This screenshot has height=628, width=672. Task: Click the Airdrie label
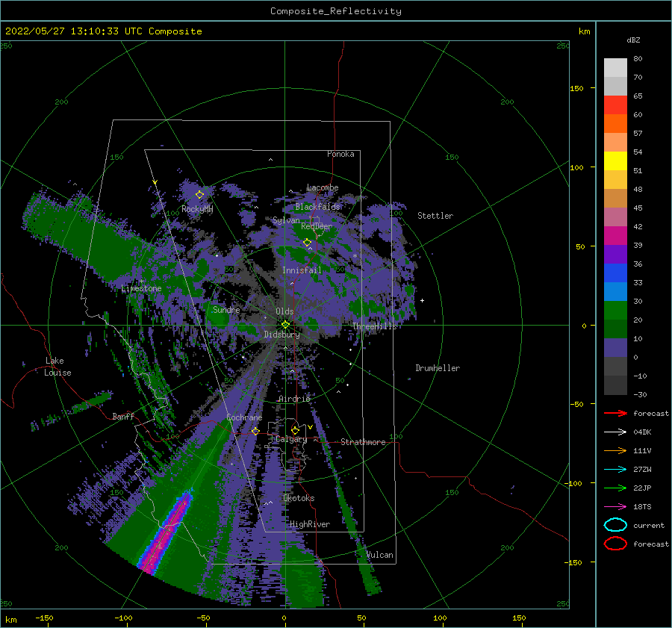[x=294, y=399]
